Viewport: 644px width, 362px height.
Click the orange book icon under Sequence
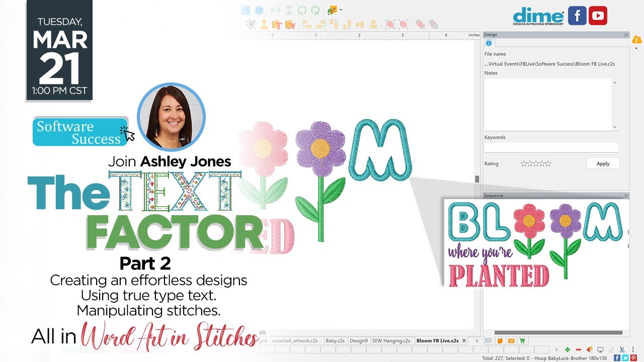pyautogui.click(x=500, y=341)
